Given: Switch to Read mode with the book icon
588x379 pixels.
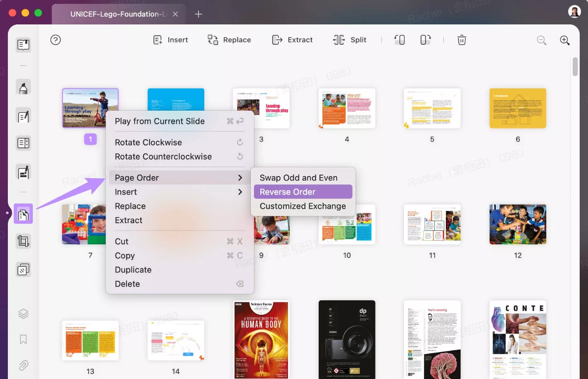Looking at the screenshot, I should coord(23,45).
